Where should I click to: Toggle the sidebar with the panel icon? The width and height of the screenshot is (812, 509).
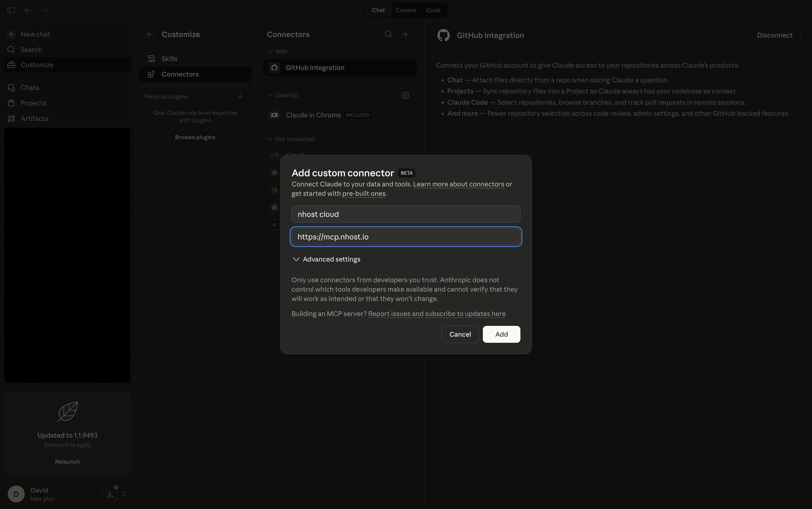tap(11, 10)
